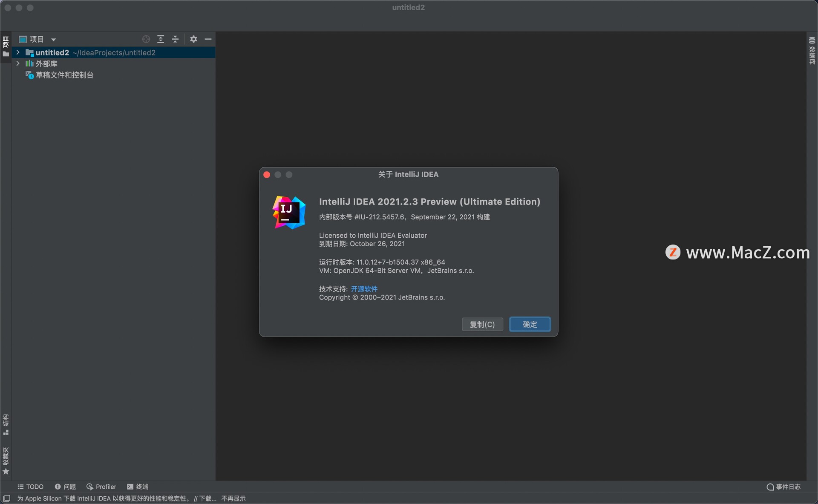The height and width of the screenshot is (504, 818).
Task: Click 不再显示 link in status bar
Action: (x=233, y=498)
